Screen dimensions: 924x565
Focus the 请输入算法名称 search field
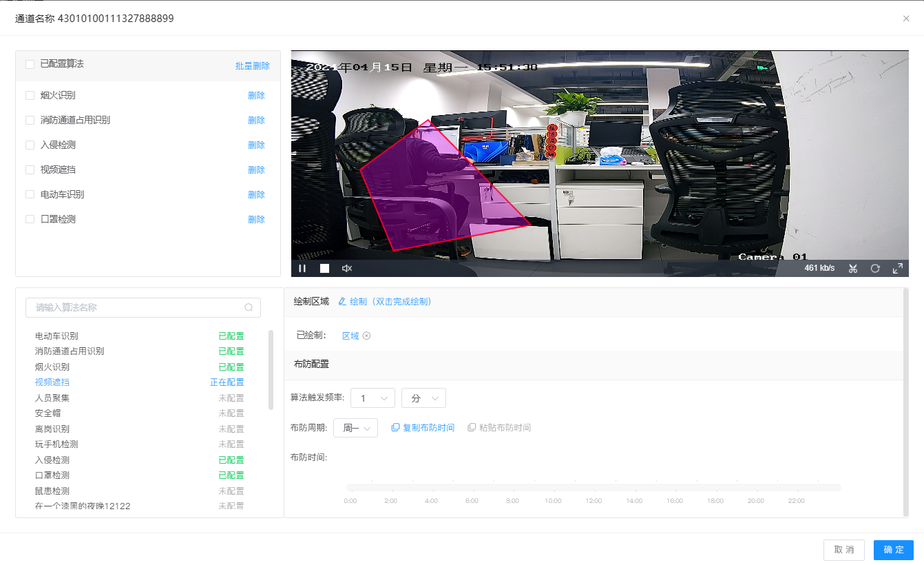coord(143,307)
